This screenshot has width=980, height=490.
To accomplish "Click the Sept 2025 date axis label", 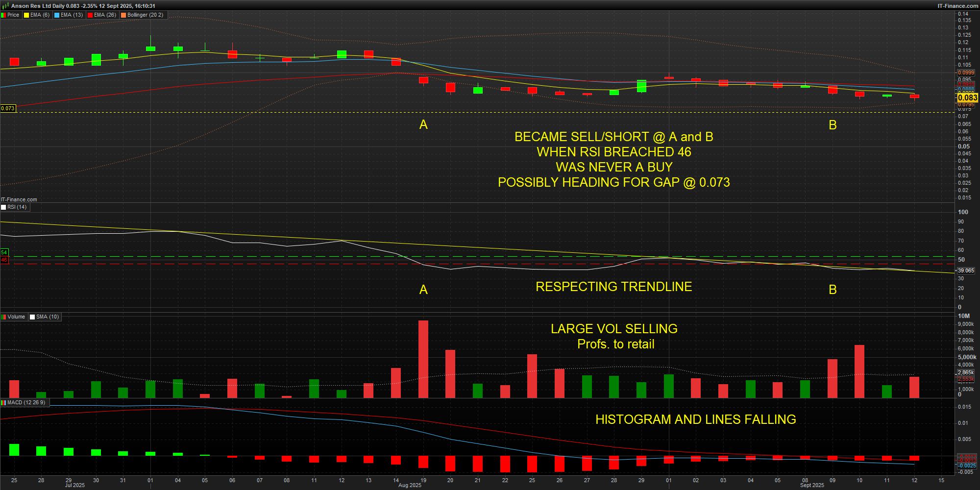I will pos(812,485).
